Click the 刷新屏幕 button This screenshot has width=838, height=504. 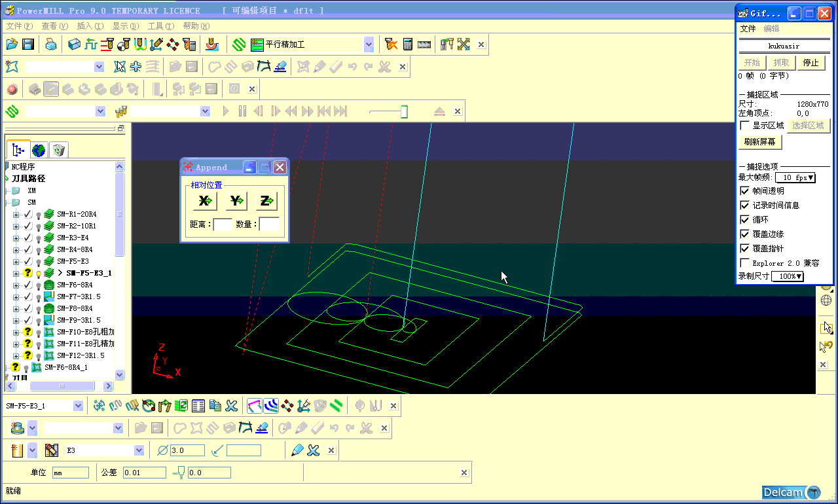click(760, 142)
